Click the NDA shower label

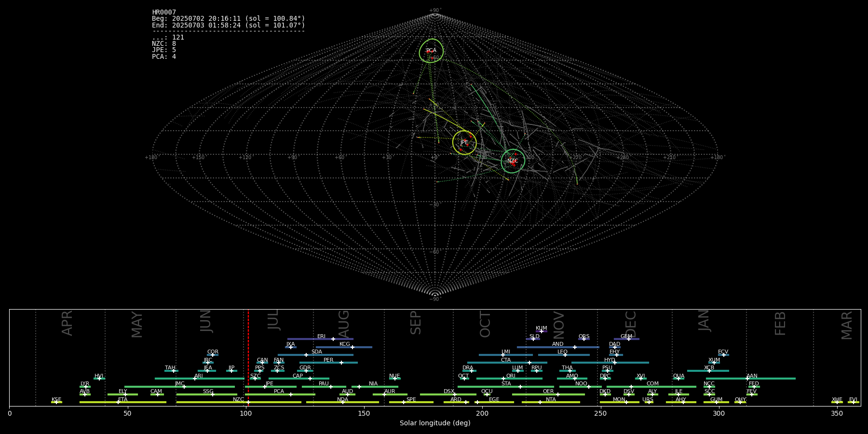tap(342, 400)
